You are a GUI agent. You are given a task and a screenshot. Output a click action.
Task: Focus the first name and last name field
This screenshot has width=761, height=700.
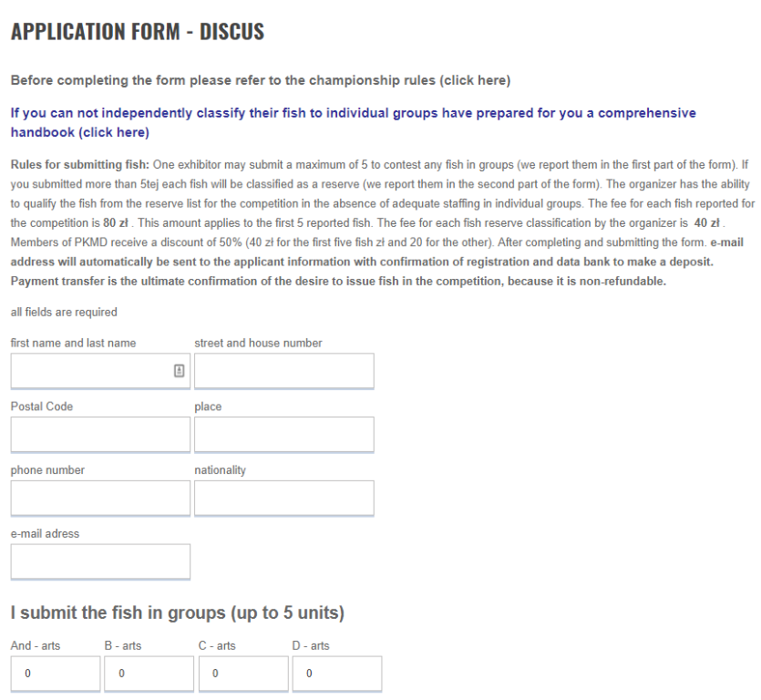(89, 371)
